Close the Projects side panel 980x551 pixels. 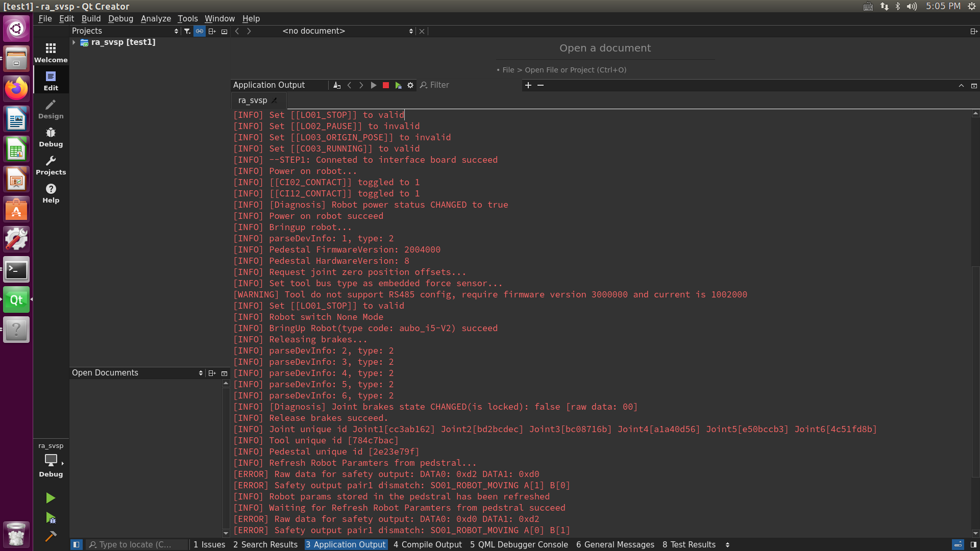point(224,31)
